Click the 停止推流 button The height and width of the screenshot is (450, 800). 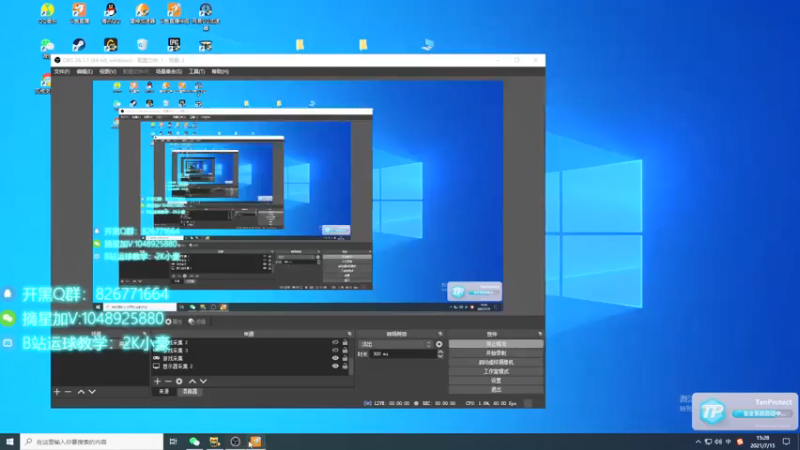coord(496,344)
